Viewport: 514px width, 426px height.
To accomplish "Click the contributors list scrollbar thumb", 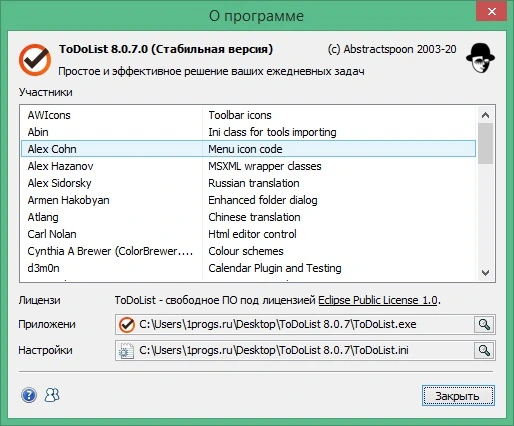I will 485,143.
